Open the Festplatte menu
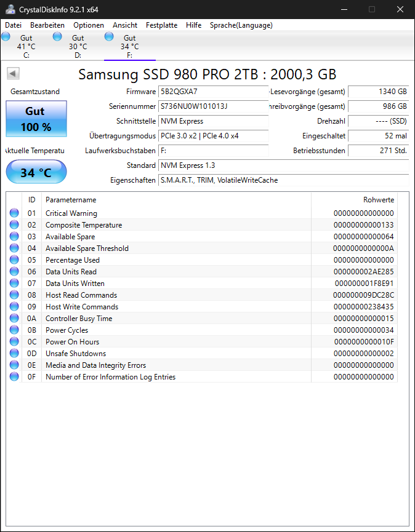Image resolution: width=415 pixels, height=532 pixels. coord(162,25)
